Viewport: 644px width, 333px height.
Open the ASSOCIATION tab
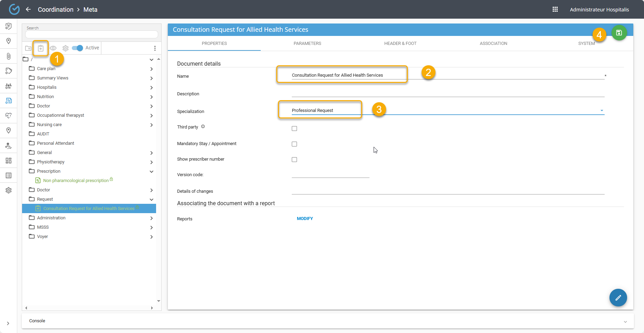[493, 44]
